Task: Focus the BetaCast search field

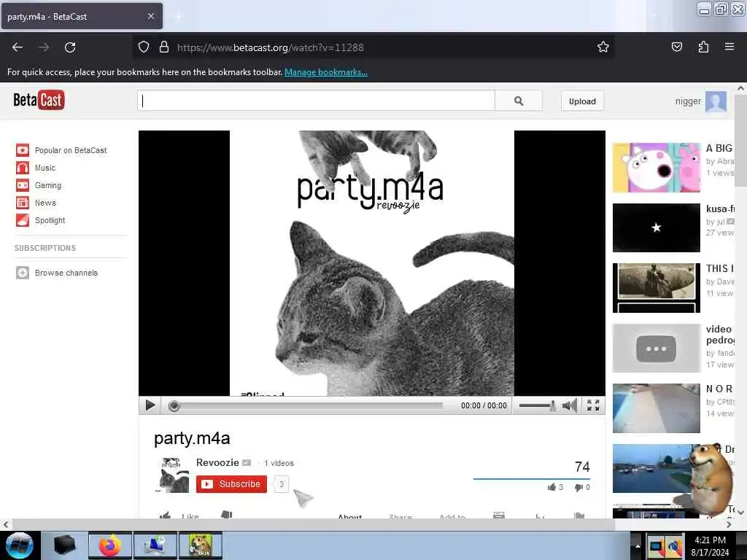Action: [x=317, y=101]
